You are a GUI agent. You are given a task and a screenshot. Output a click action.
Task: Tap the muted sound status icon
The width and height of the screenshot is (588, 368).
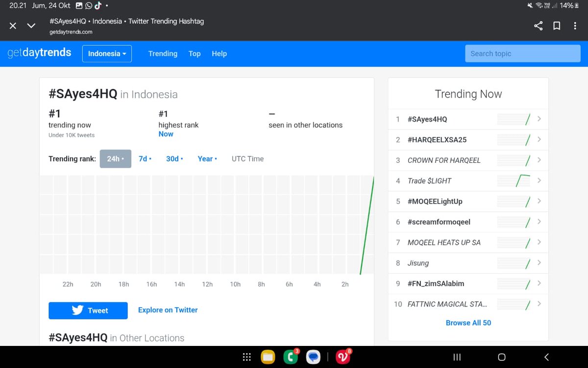[530, 5]
